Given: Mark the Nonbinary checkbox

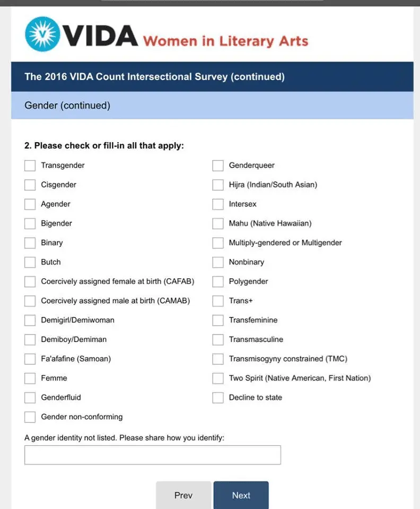Looking at the screenshot, I should click(x=218, y=262).
